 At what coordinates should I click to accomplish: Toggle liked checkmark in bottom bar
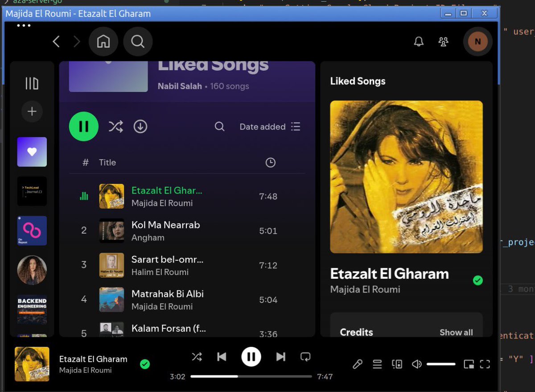[145, 364]
